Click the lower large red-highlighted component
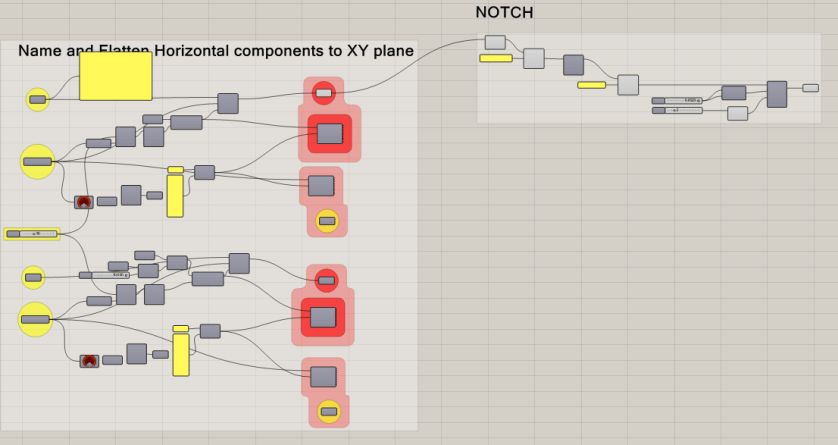Image resolution: width=838 pixels, height=445 pixels. pos(322,317)
